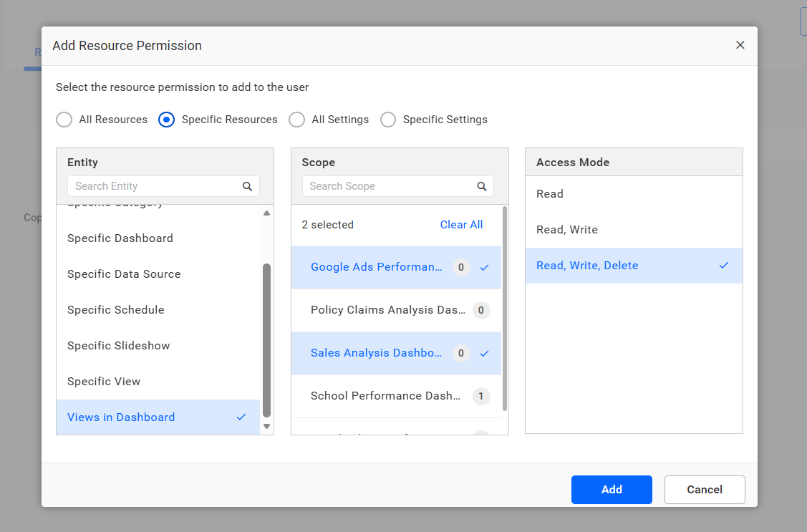This screenshot has height=532, width=807.
Task: Select the All Settings radio button
Action: 296,120
